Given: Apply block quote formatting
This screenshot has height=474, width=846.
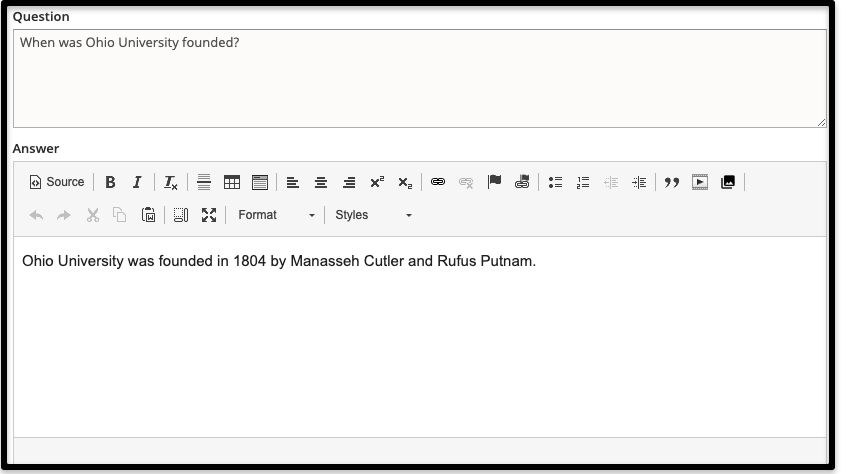Looking at the screenshot, I should point(672,182).
